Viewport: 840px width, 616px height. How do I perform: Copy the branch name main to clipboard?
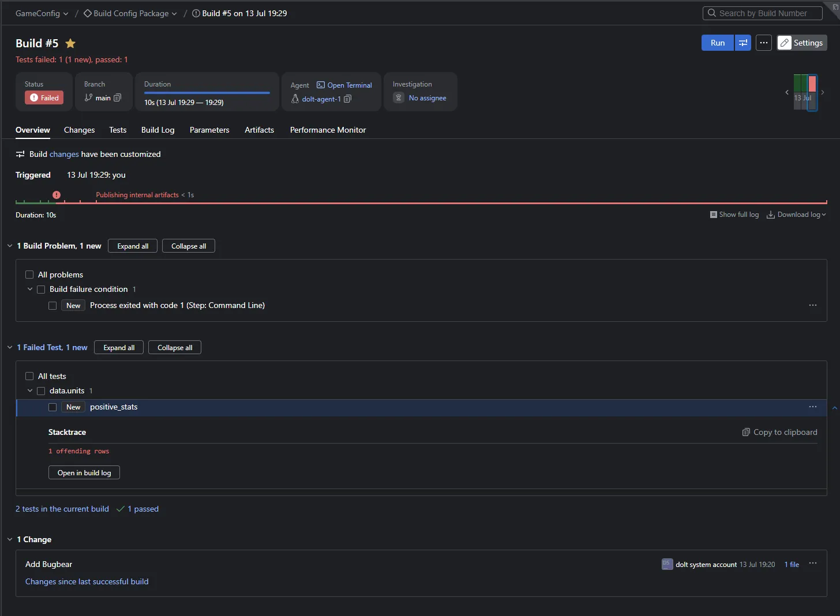tap(118, 98)
